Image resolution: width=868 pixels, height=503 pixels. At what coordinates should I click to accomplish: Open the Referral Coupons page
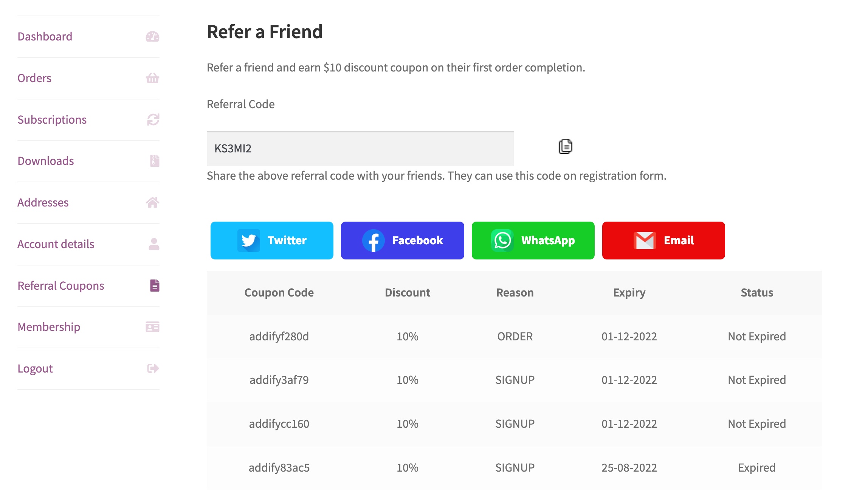(61, 286)
